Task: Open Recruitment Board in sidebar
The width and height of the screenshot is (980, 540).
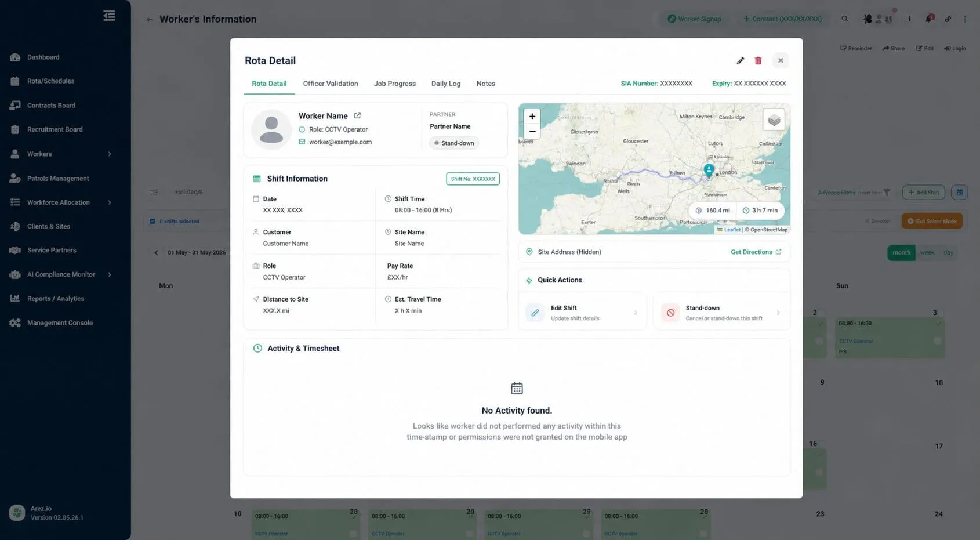Action: (x=55, y=129)
